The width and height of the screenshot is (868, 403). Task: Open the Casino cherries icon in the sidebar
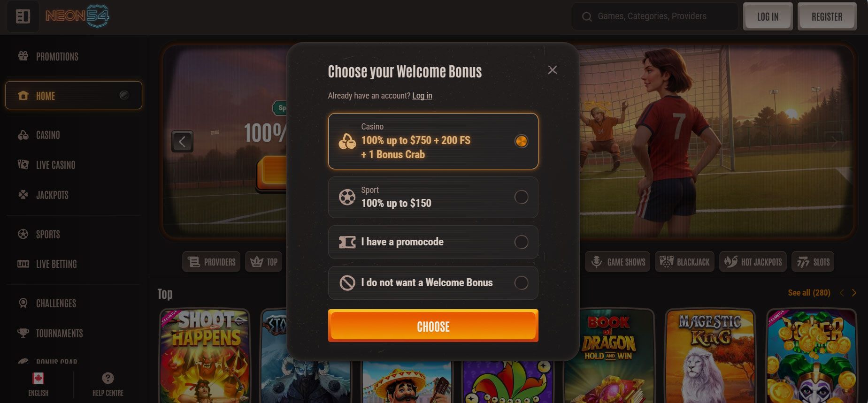click(x=23, y=135)
